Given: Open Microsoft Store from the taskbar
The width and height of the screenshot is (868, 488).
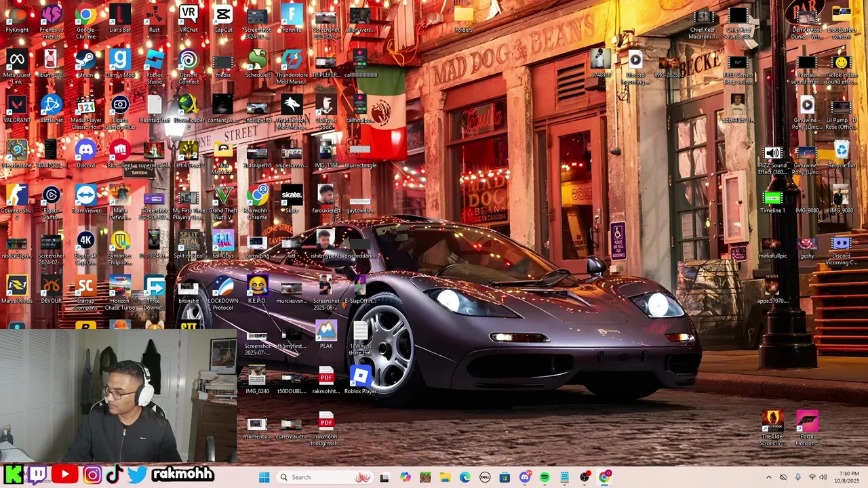Looking at the screenshot, I should click(x=505, y=477).
